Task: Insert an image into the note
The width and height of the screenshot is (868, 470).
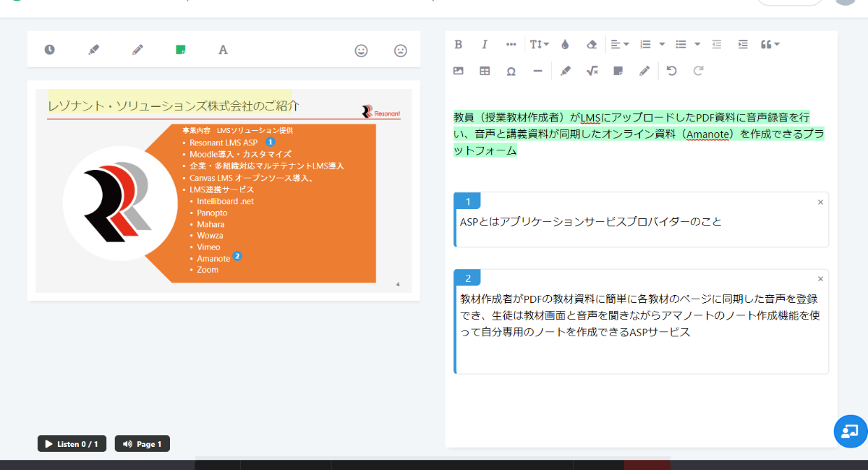Action: [x=458, y=71]
